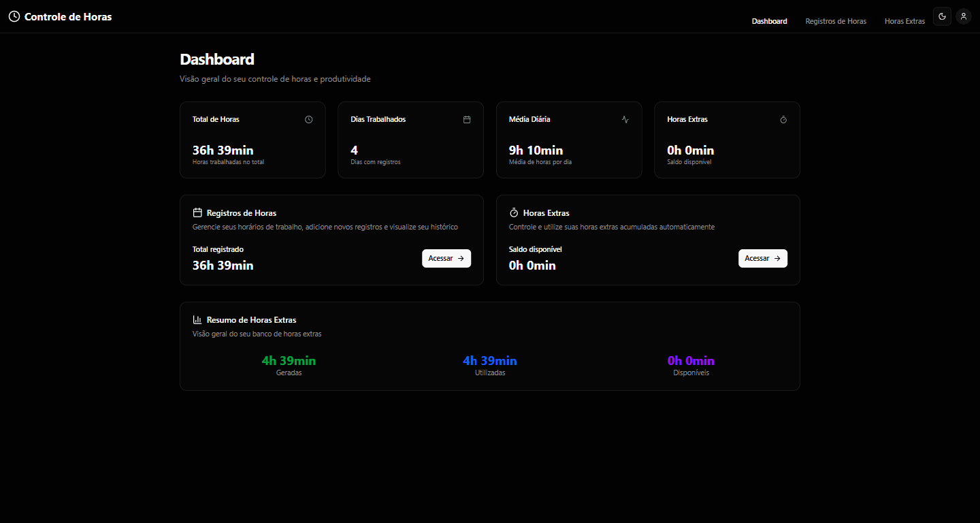Click the Controle de Horas brand title
Image resolution: width=980 pixels, height=523 pixels.
tap(68, 16)
